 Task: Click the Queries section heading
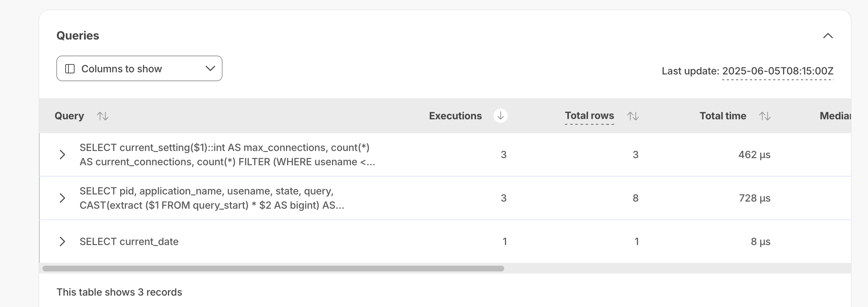[x=78, y=36]
